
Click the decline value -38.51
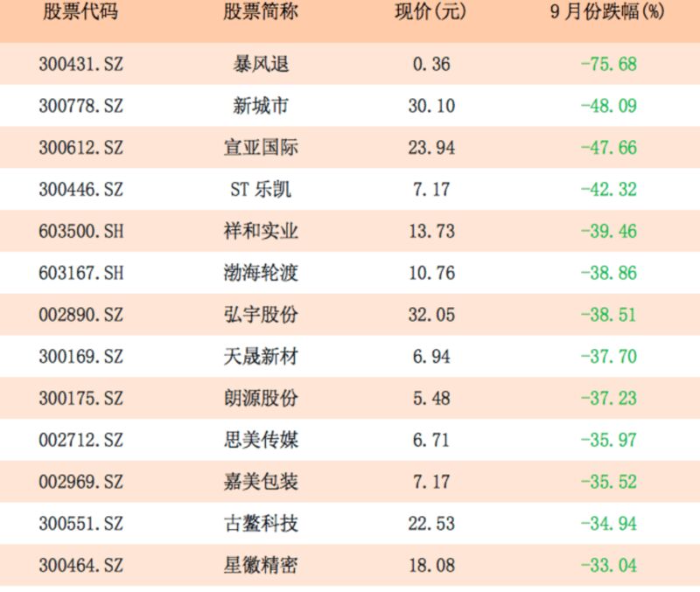click(608, 315)
